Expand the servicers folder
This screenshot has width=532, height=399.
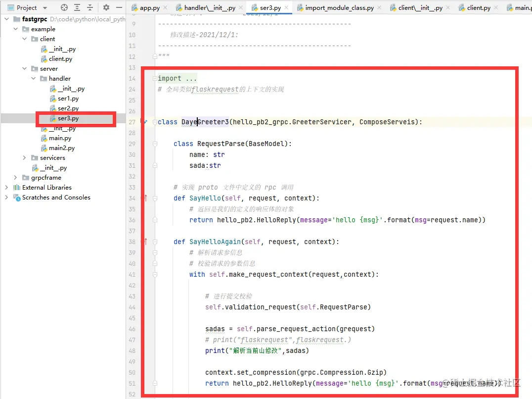point(24,157)
